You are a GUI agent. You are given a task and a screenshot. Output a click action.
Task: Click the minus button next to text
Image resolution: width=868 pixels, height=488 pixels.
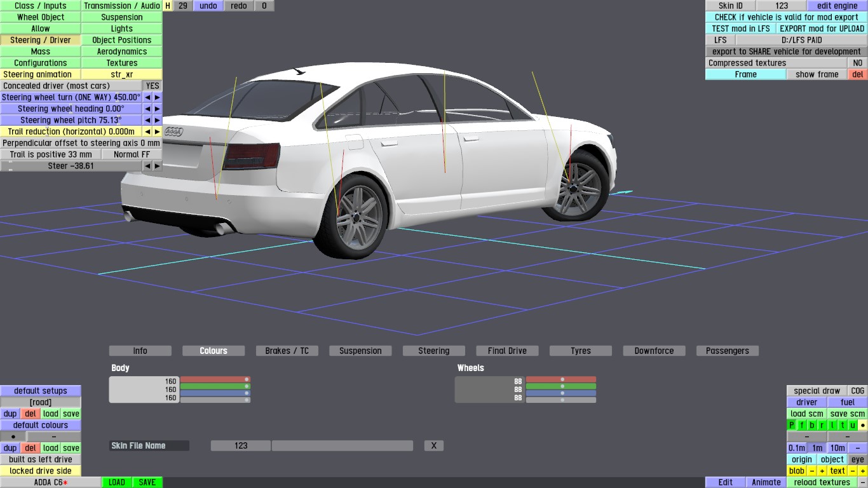(x=853, y=471)
